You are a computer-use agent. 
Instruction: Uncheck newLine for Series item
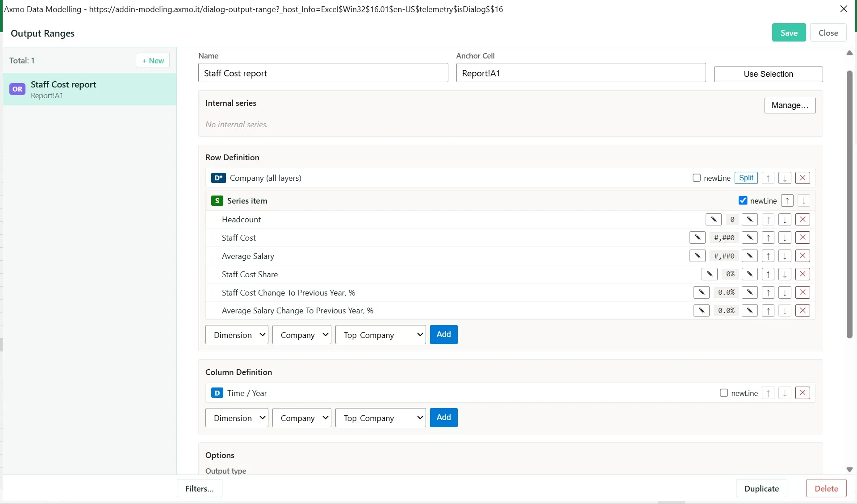tap(743, 201)
